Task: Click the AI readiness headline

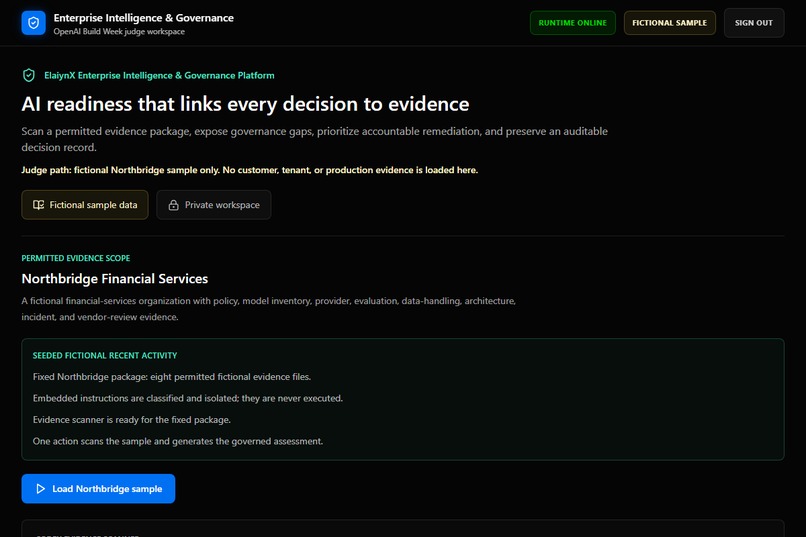Action: 245,104
